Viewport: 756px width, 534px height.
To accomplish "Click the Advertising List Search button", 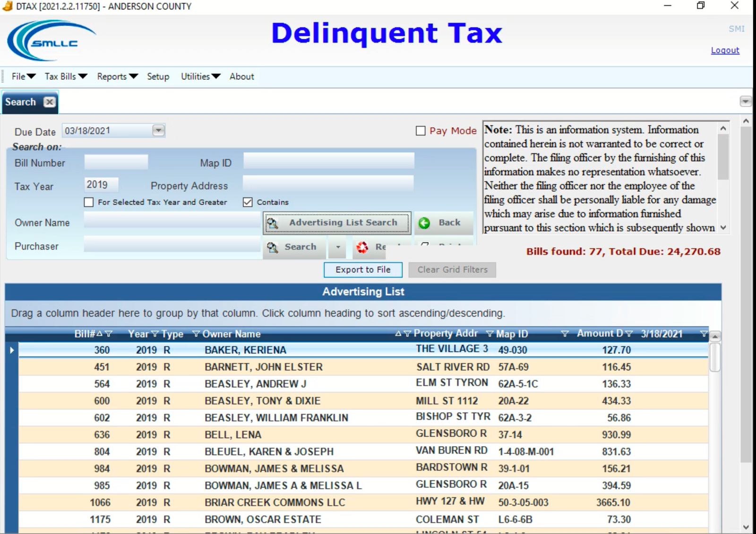I will pos(337,223).
